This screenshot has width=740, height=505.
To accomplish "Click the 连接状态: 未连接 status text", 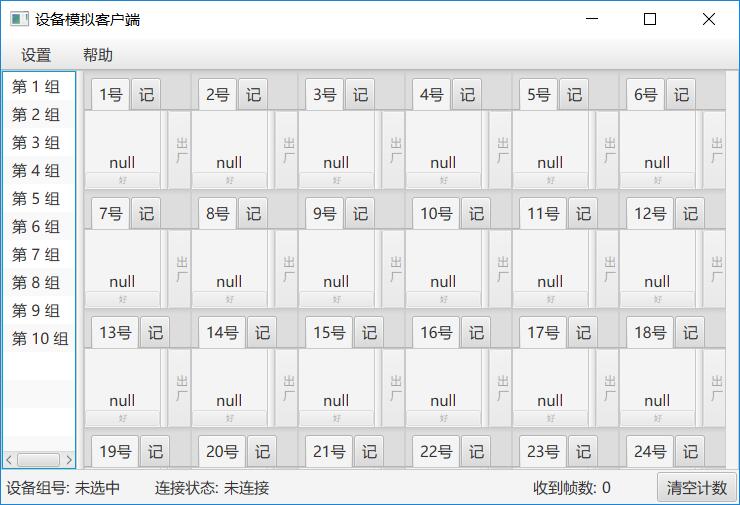I will (x=212, y=488).
